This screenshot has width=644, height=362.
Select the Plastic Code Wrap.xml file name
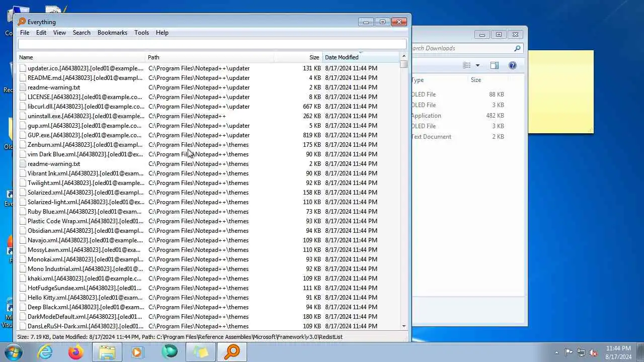tap(86, 221)
